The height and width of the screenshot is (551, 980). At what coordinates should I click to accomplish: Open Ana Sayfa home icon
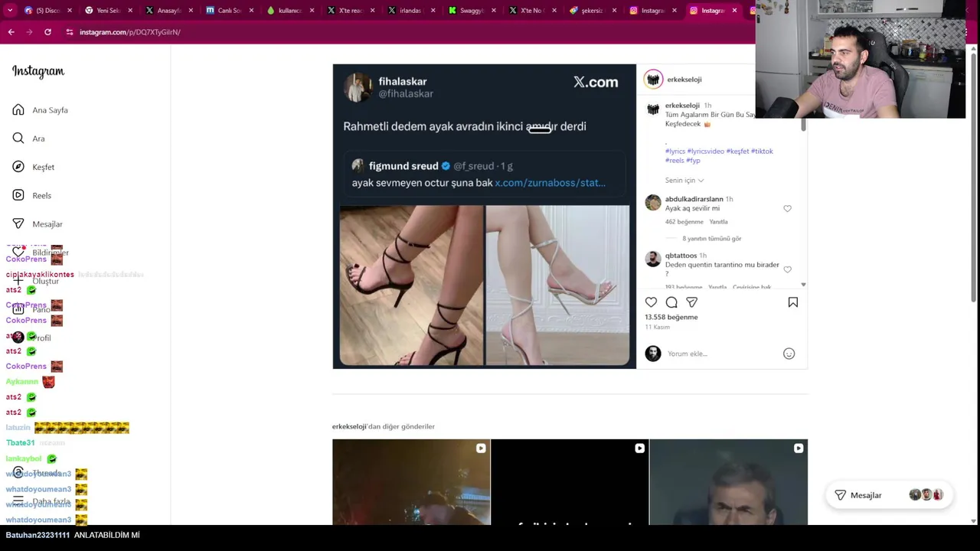(18, 110)
